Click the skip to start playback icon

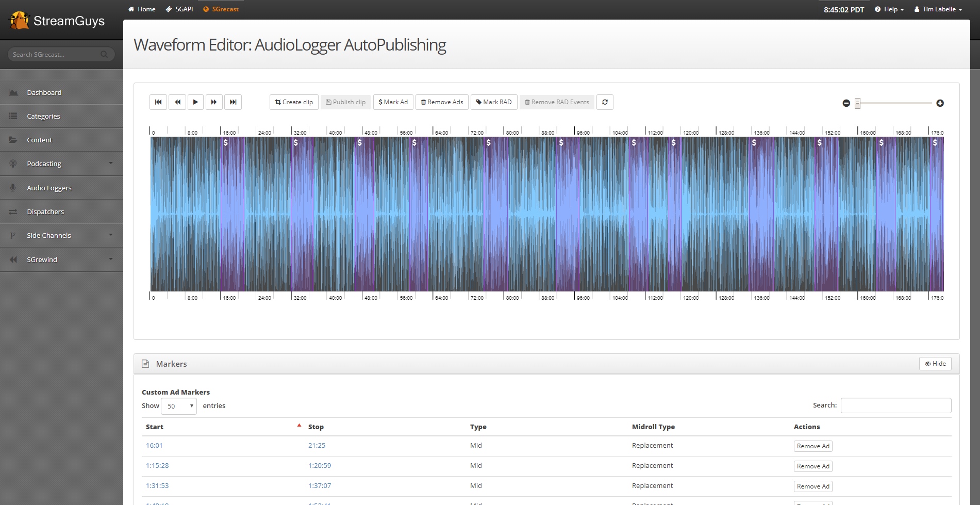pos(158,102)
